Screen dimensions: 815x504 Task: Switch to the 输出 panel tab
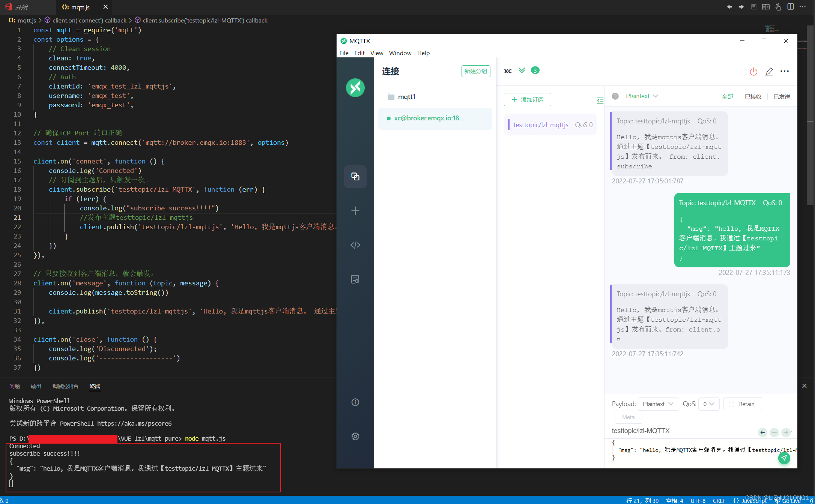(36, 386)
